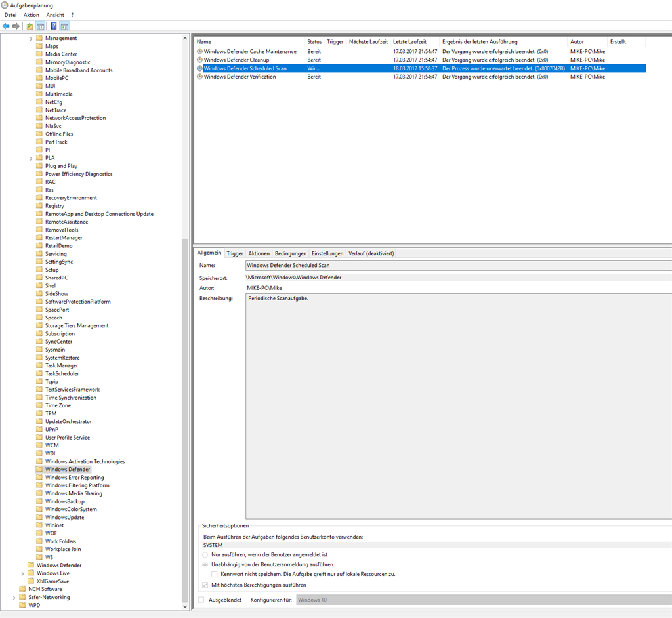Click the Back arrow in the toolbar

[x=6, y=26]
